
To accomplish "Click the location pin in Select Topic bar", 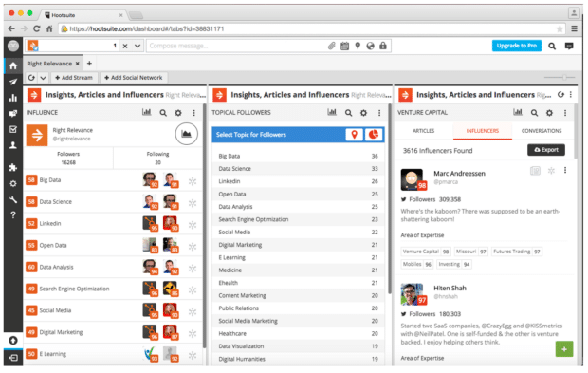I will tap(354, 135).
